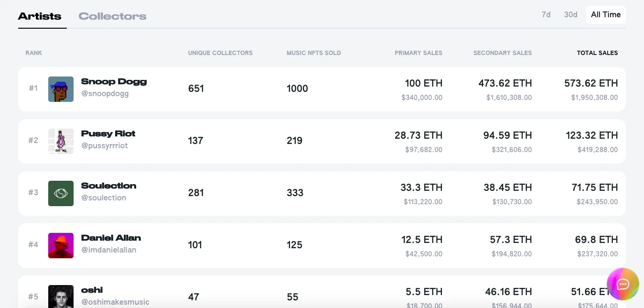Screen dimensions: 644x308
Task: Open the chat support bubble icon
Action: pos(623,284)
